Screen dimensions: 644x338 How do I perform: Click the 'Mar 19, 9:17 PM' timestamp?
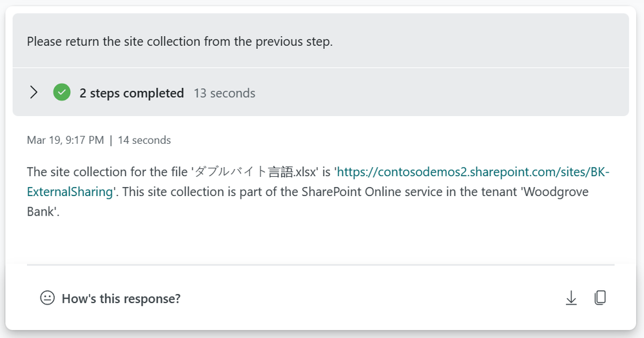click(x=65, y=140)
